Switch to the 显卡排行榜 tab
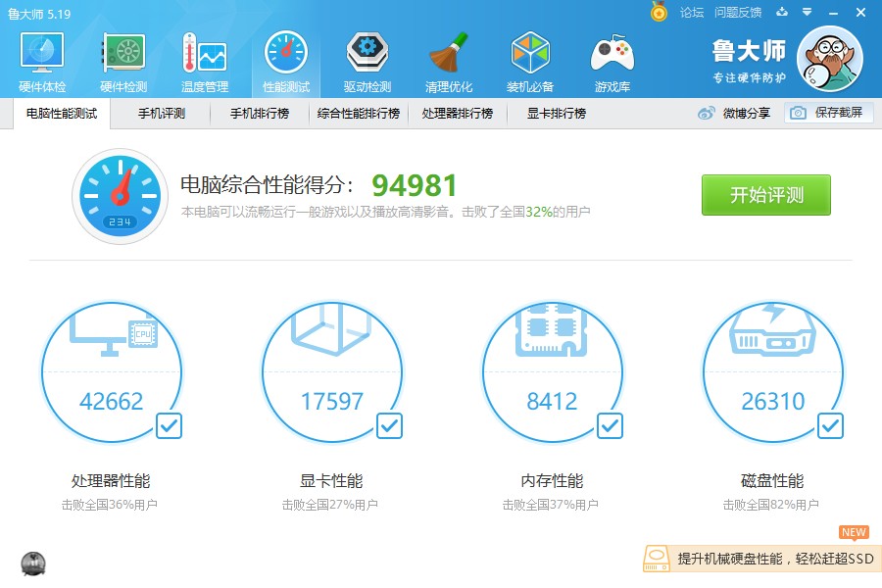 (x=555, y=113)
